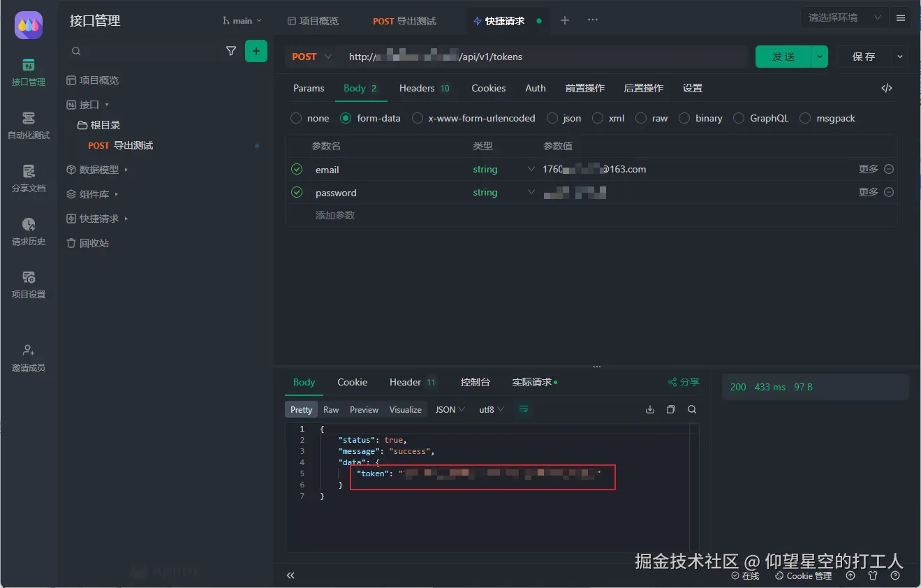Click the 保存 button
This screenshot has width=921, height=588.
tap(864, 57)
